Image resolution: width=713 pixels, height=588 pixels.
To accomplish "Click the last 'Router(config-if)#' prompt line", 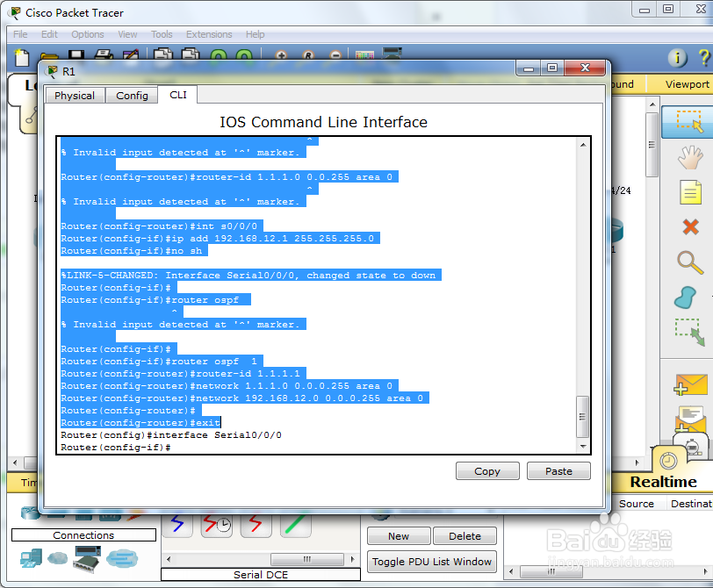I will [116, 448].
